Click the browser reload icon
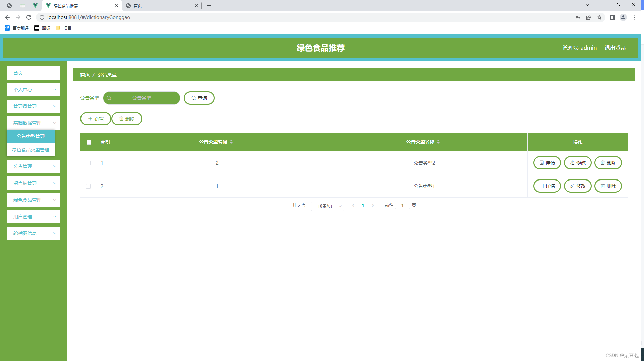Viewport: 644px width, 361px height. pyautogui.click(x=29, y=17)
